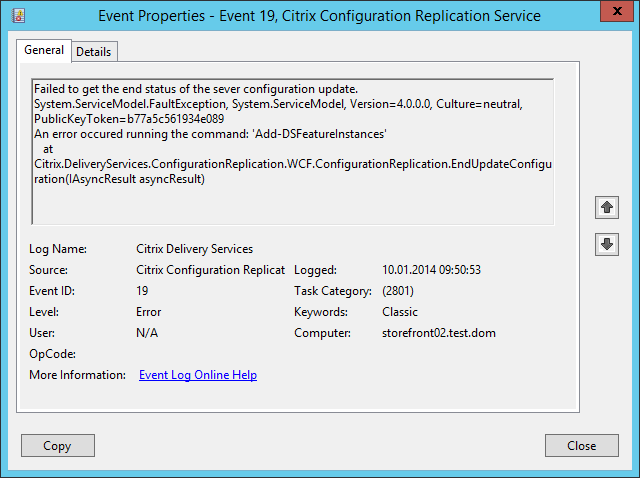Click the Logged timestamp 10.01.2014 09:50:53
Screen dimensions: 640x478
[431, 270]
